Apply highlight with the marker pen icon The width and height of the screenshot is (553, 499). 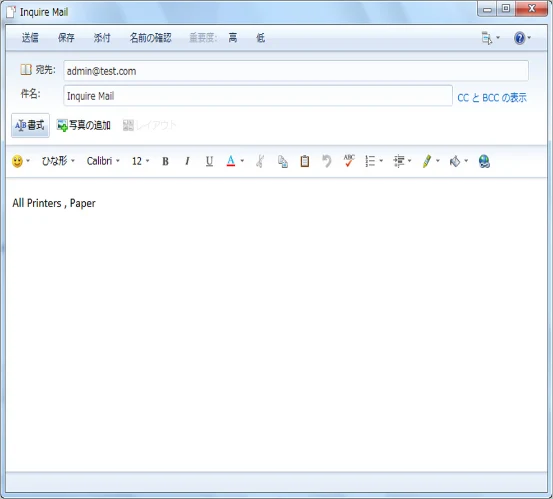pos(427,161)
